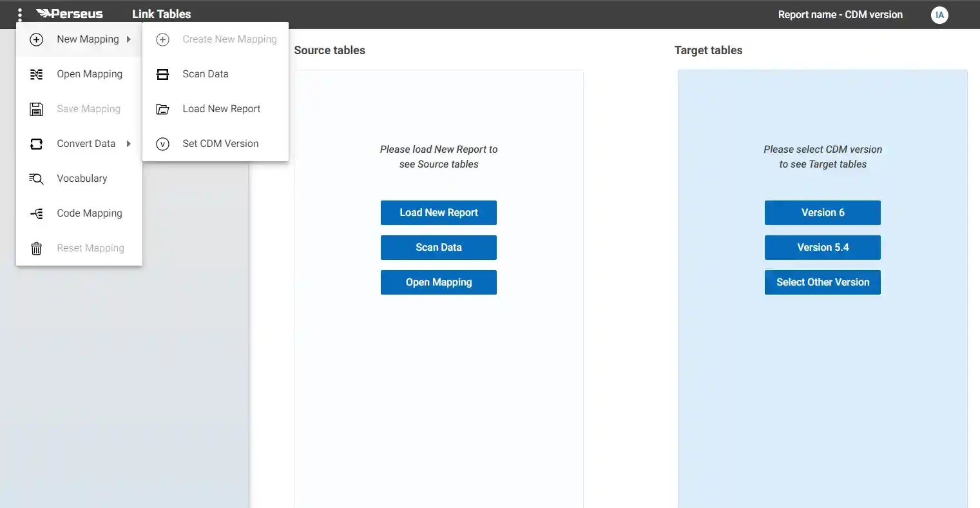The height and width of the screenshot is (508, 980).
Task: Click the Set CDM Version circled-V icon
Action: tap(162, 143)
